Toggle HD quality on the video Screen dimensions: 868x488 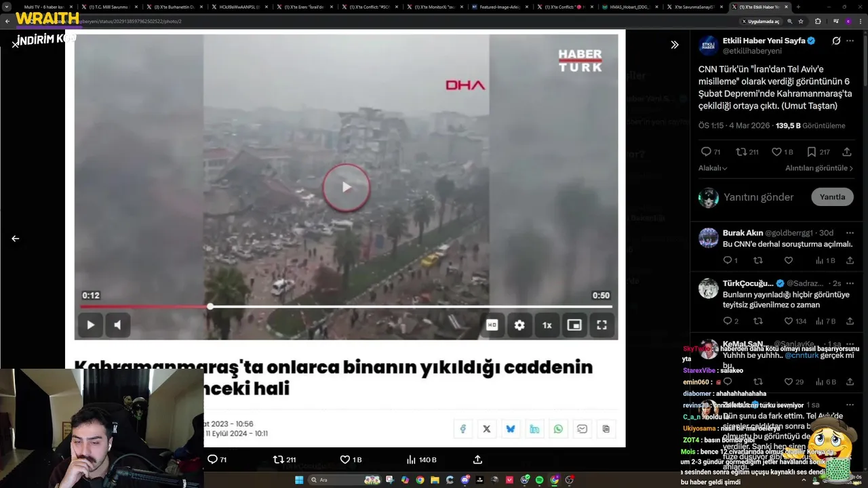(x=492, y=325)
